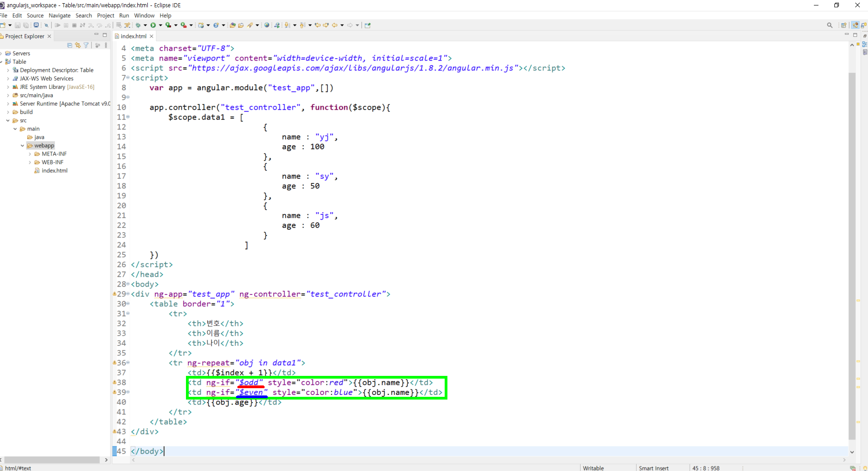Open the Terminal toolbar icon
Screen dimensions: 868x471
[x=36, y=25]
